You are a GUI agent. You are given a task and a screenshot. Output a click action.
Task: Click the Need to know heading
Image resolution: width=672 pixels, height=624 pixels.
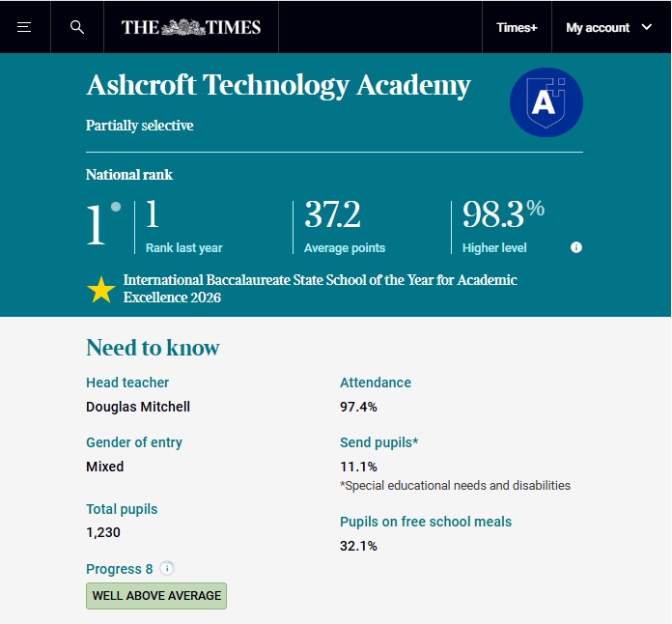point(153,348)
